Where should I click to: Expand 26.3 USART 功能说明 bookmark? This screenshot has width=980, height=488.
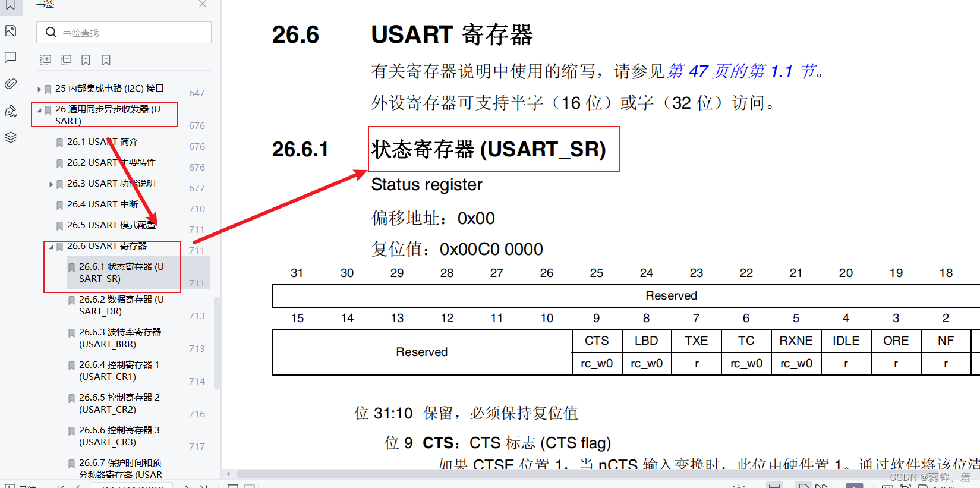pyautogui.click(x=51, y=184)
